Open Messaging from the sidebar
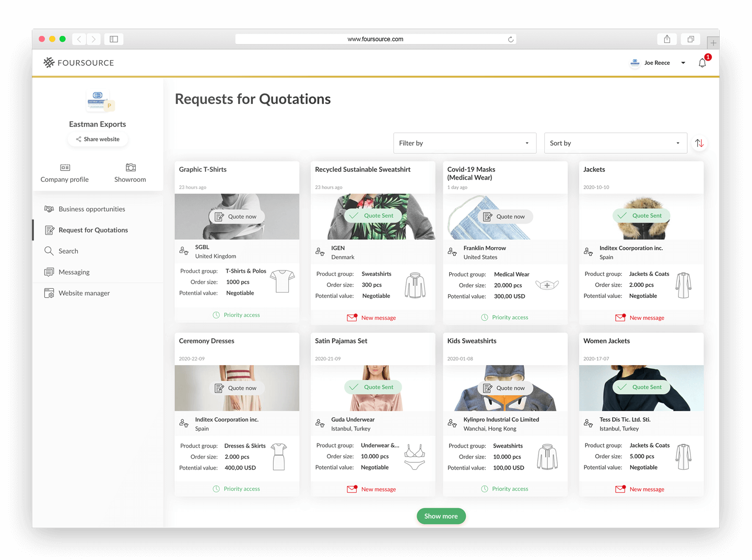This screenshot has width=752, height=560. click(74, 272)
